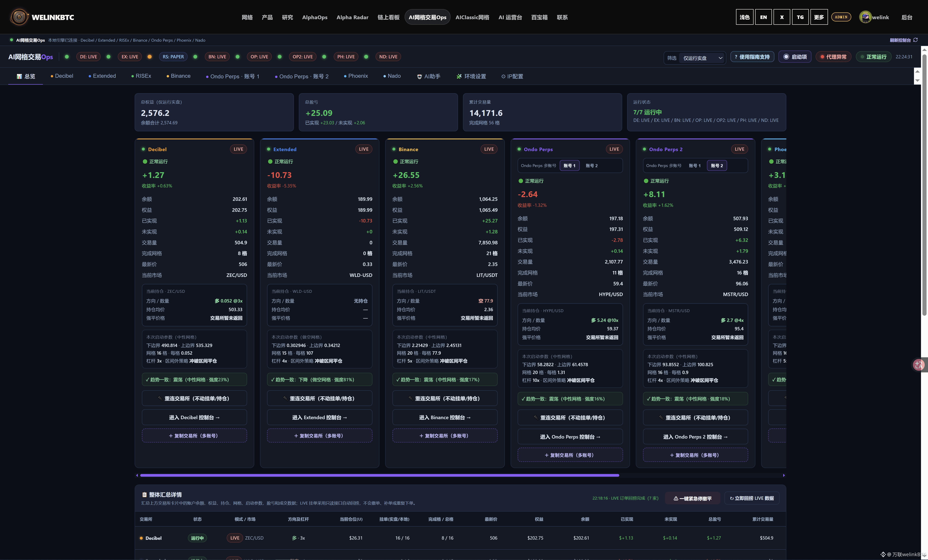Image resolution: width=928 pixels, height=560 pixels.
Task: Open the TG Telegram link
Action: pos(800,17)
